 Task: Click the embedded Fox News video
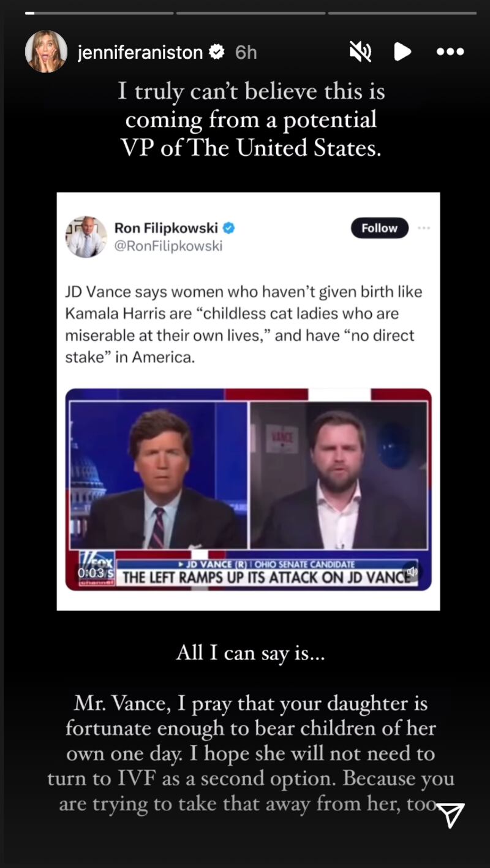248,489
